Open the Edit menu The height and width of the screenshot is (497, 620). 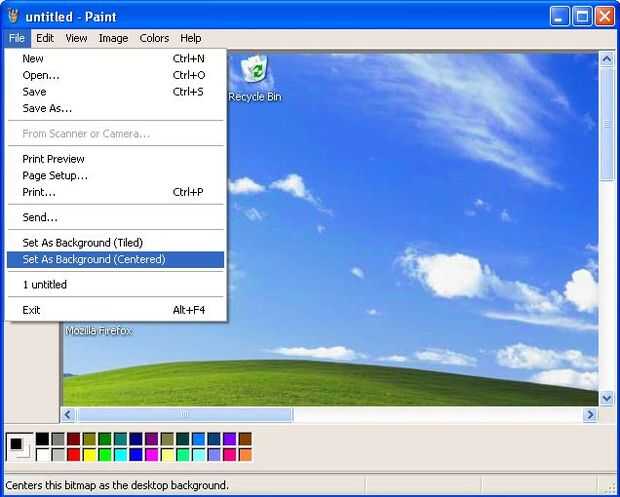(x=45, y=38)
